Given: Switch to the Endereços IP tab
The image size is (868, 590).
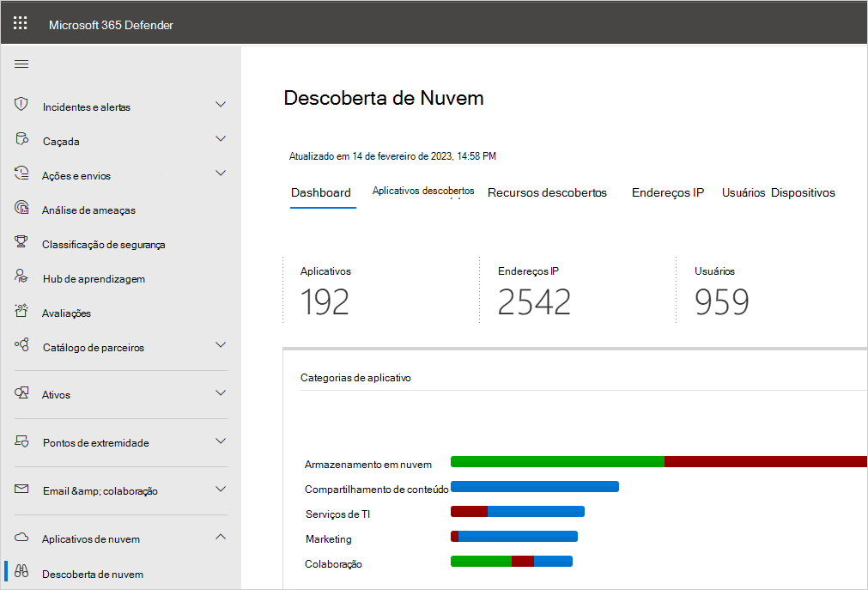Looking at the screenshot, I should click(x=667, y=192).
